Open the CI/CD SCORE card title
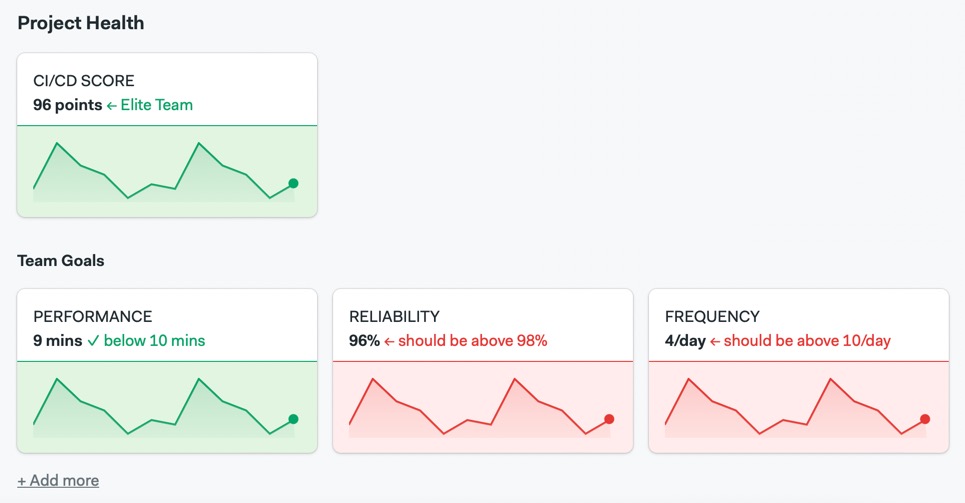 click(84, 81)
